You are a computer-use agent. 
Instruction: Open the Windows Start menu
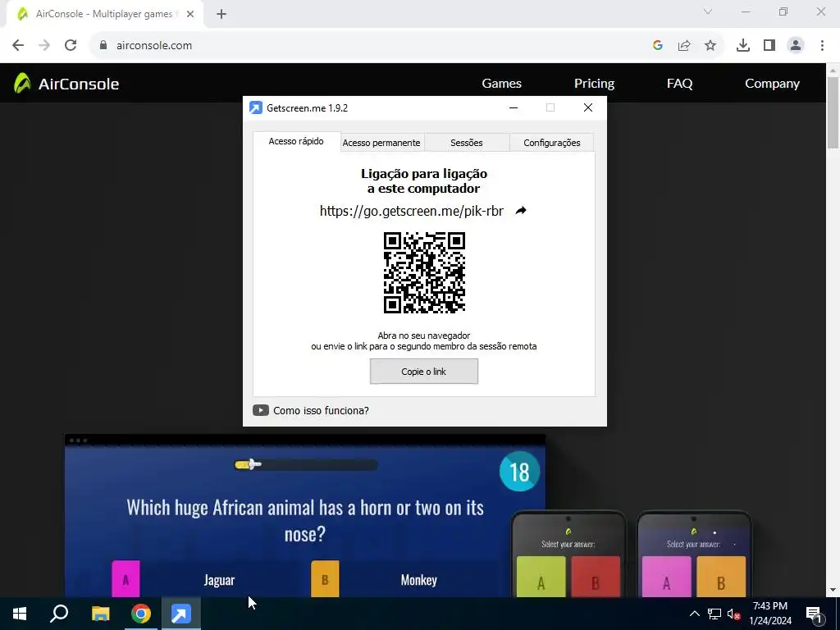[20, 614]
